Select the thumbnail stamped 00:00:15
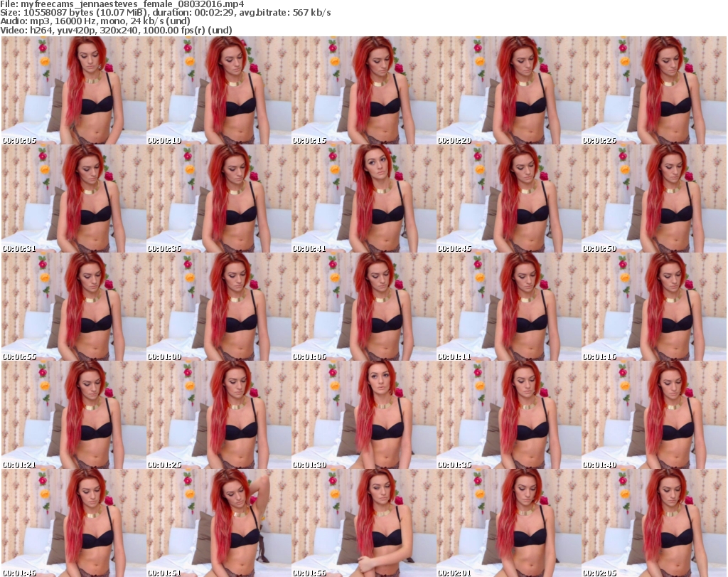The image size is (728, 577). (363, 90)
